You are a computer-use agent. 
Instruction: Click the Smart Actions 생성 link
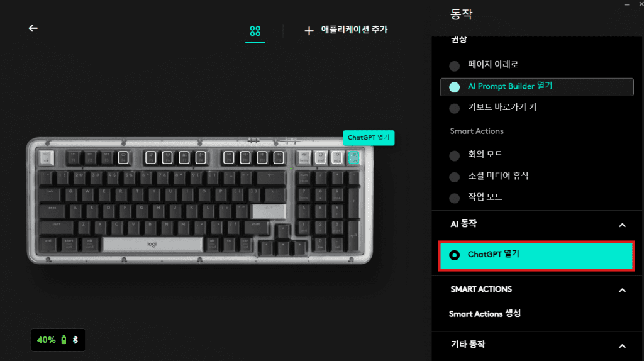pos(485,314)
